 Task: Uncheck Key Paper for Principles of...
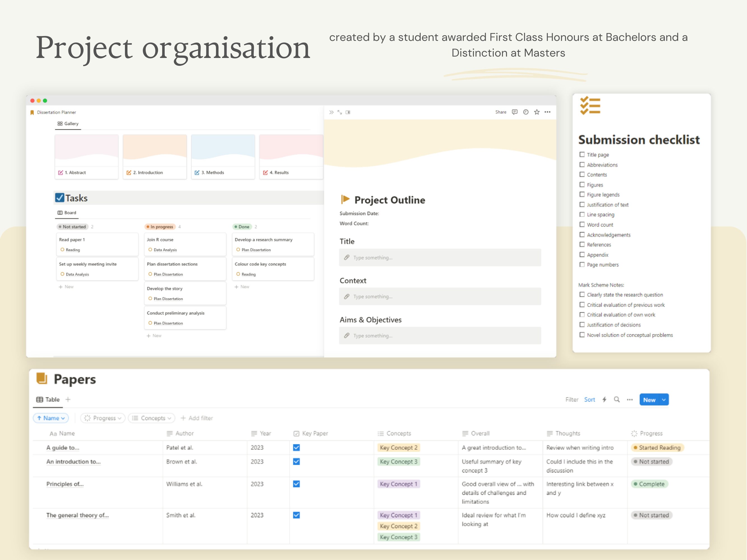[x=296, y=484]
